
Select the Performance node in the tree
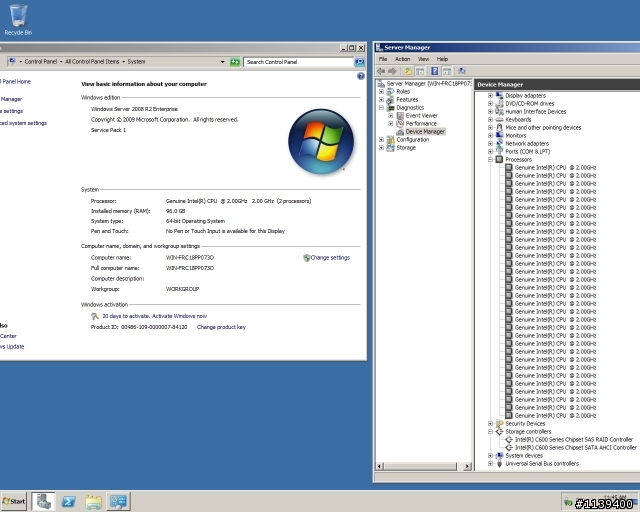point(421,124)
